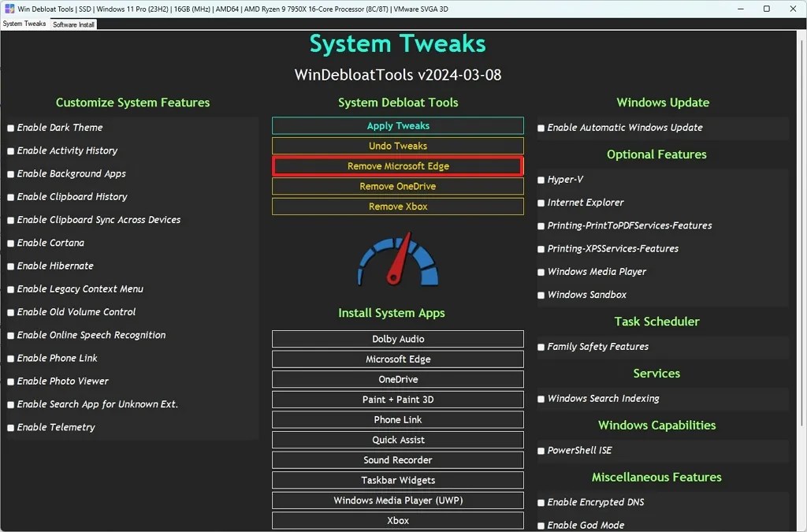Check Enable Background Apps
Viewport: 807px width, 532px height.
(11, 174)
